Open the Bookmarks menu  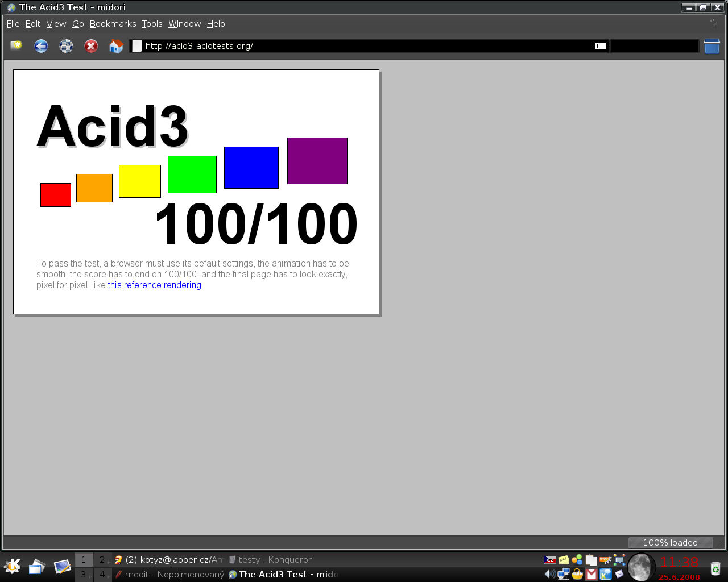(x=113, y=24)
